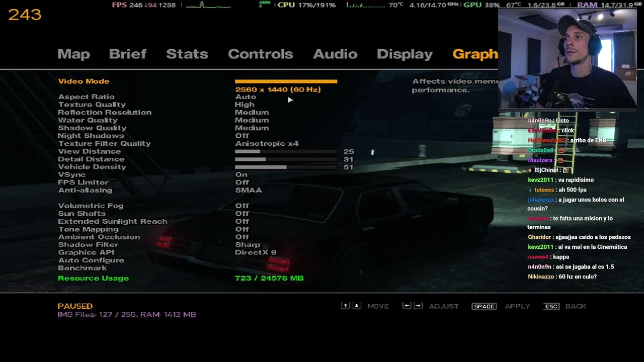Enable Ambient Occlusion via its Off value
644x362 pixels.
[x=242, y=237]
